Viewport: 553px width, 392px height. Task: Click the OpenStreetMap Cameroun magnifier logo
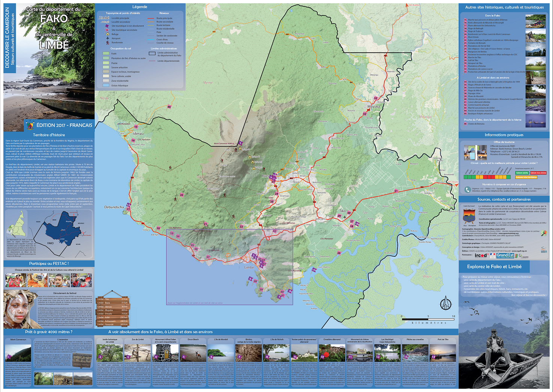544,233
